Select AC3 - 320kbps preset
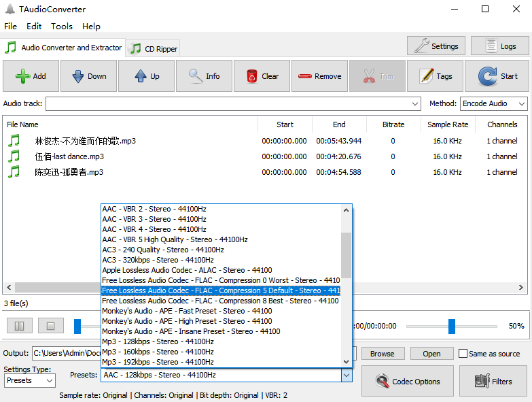This screenshot has height=402, width=532. click(x=221, y=260)
